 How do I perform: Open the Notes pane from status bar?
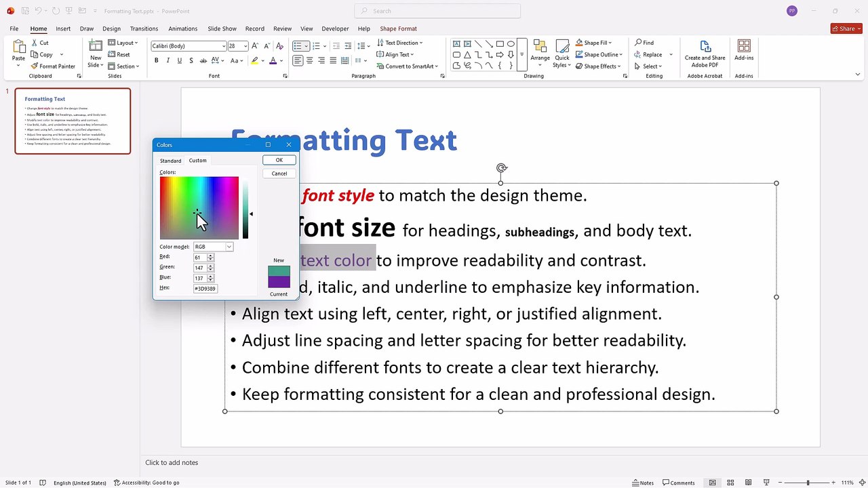pyautogui.click(x=642, y=483)
